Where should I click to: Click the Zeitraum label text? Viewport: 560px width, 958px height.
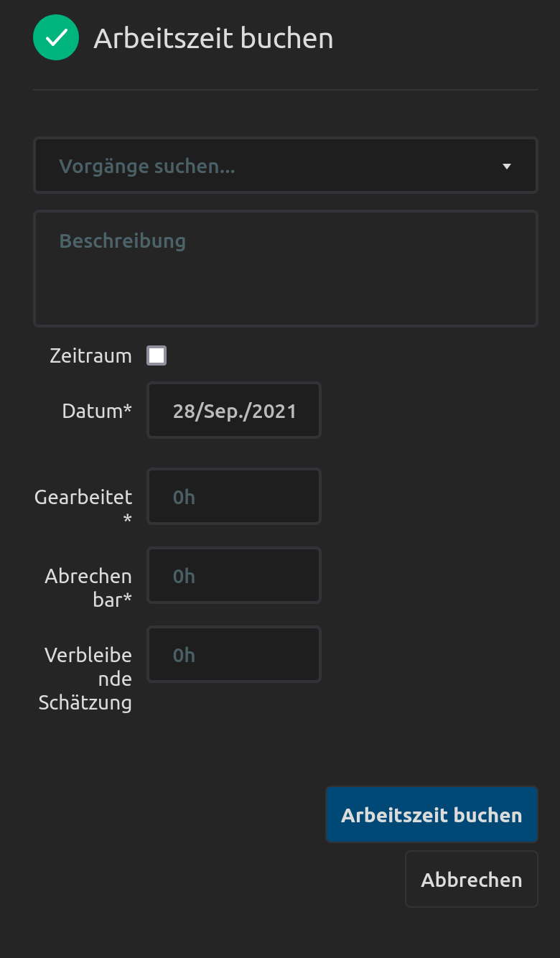pos(91,356)
